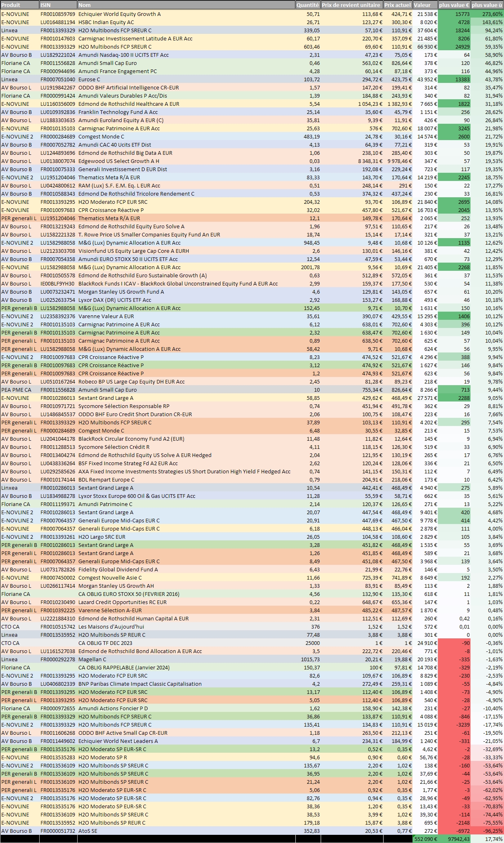
Task: Select Carmignac Investissement Latitude A EUR Acc cell
Action: 186,38
